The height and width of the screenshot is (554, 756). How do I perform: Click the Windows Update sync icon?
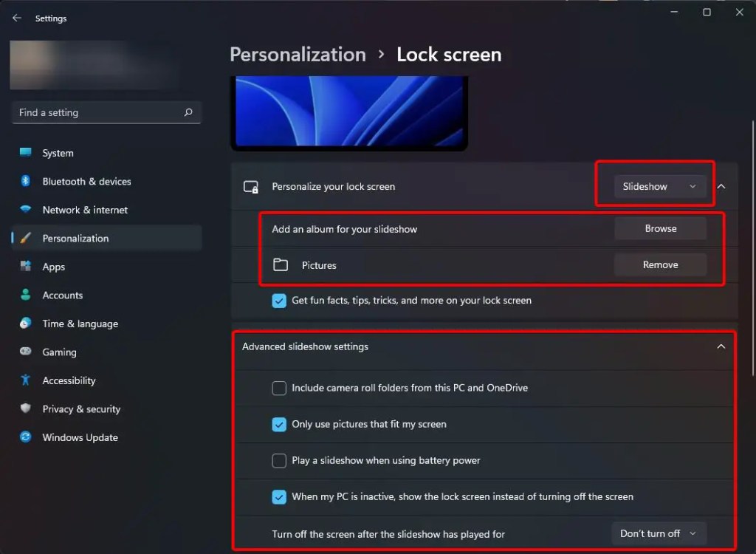pyautogui.click(x=26, y=437)
